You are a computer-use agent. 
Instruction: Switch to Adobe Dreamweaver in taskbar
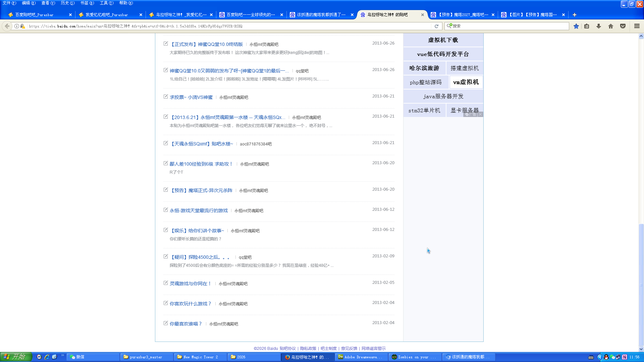tap(361, 357)
